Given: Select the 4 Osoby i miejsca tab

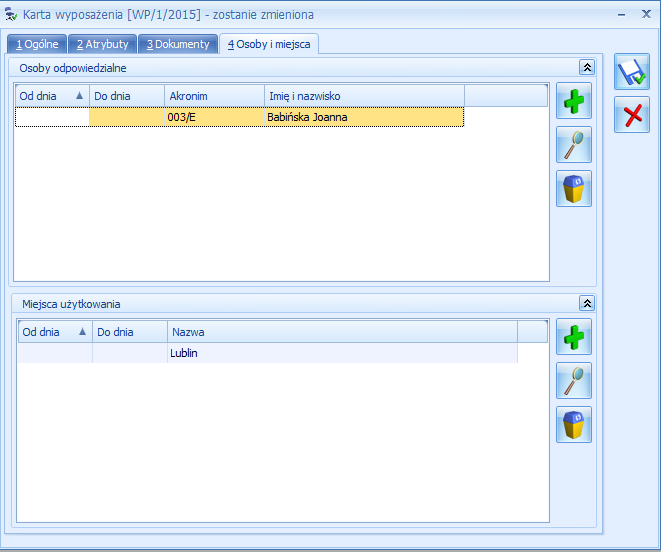Looking at the screenshot, I should [269, 44].
